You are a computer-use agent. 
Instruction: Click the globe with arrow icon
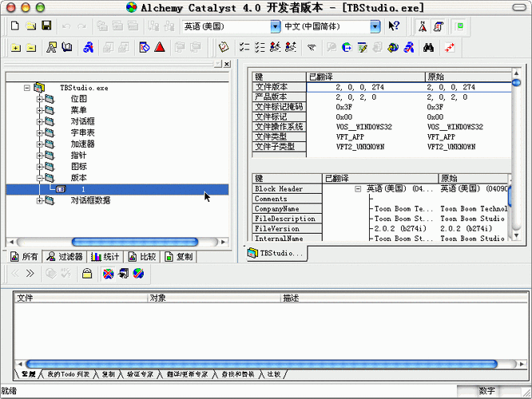[347, 47]
